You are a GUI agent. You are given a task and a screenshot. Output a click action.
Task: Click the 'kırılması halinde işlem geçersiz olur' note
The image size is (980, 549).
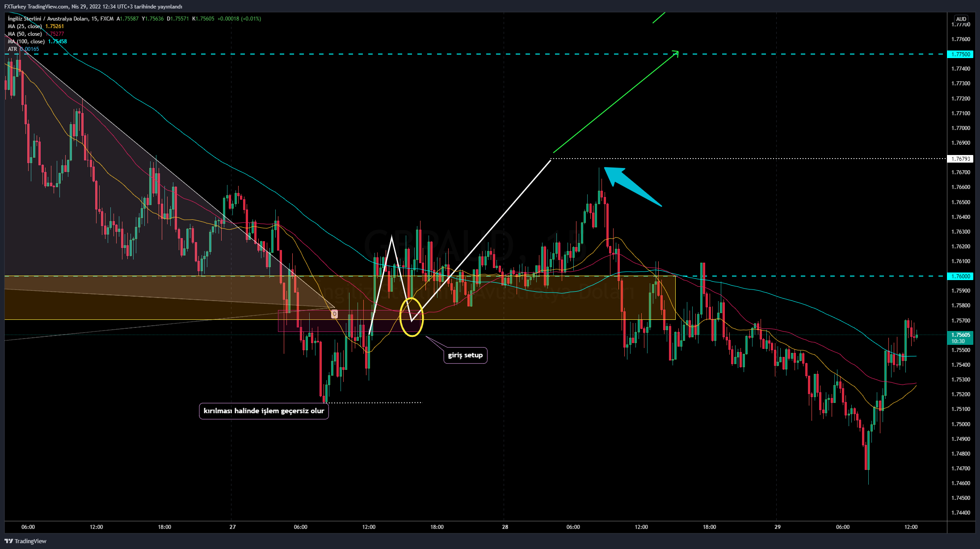(264, 411)
